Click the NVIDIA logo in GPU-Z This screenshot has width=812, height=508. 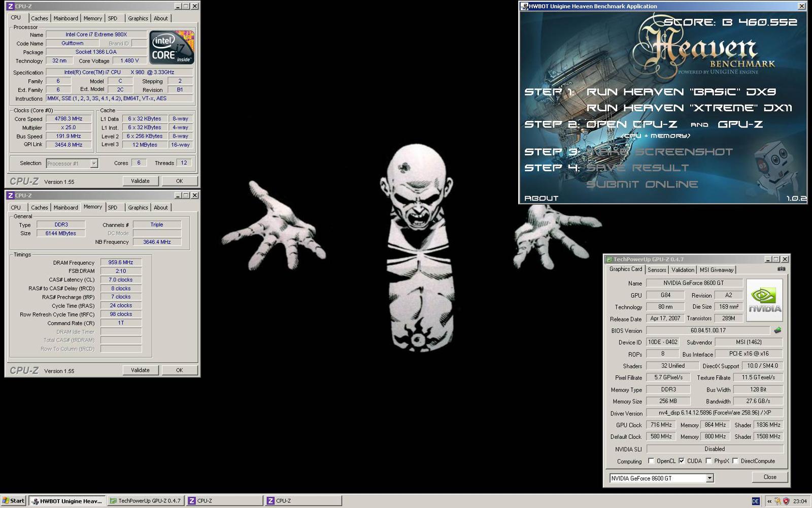(x=764, y=300)
